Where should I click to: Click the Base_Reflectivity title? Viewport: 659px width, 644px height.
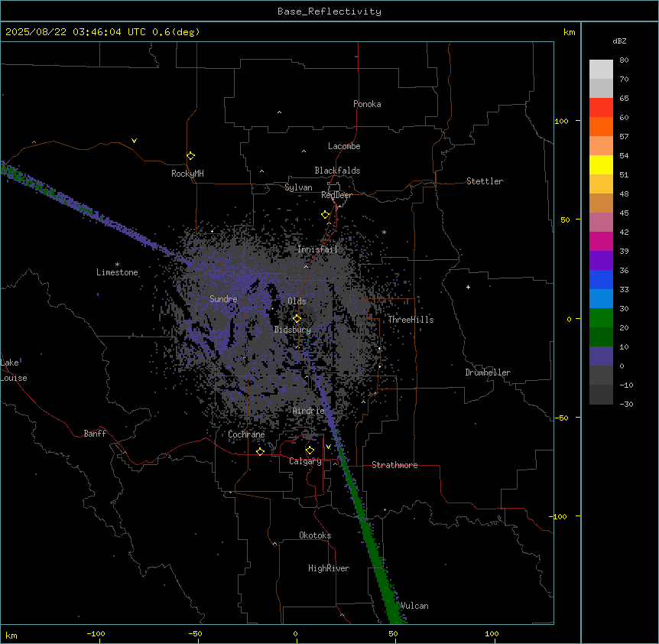[x=329, y=11]
